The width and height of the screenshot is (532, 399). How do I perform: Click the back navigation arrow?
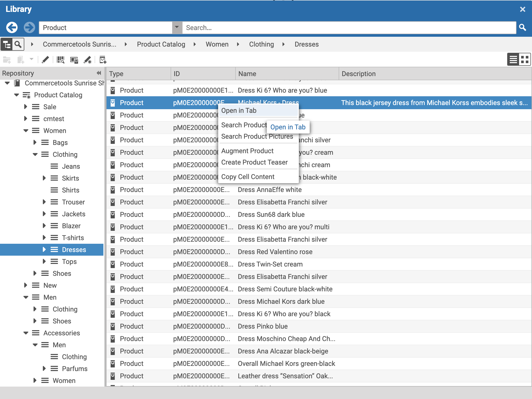[12, 27]
